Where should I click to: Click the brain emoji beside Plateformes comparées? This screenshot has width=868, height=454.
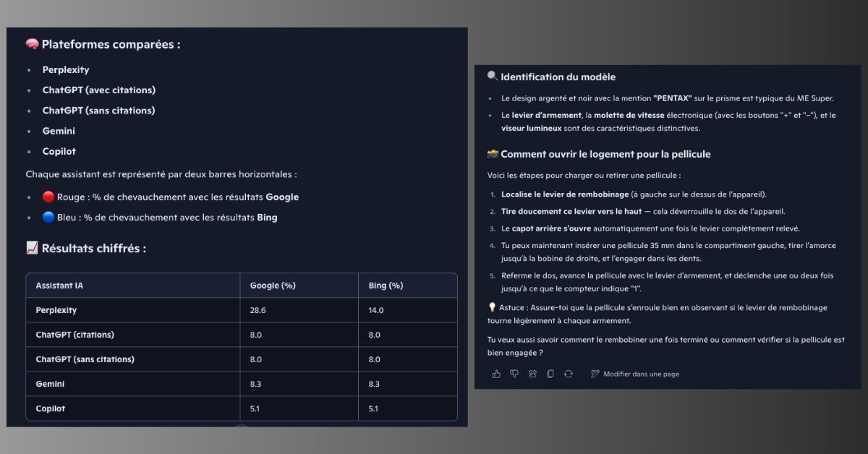32,44
